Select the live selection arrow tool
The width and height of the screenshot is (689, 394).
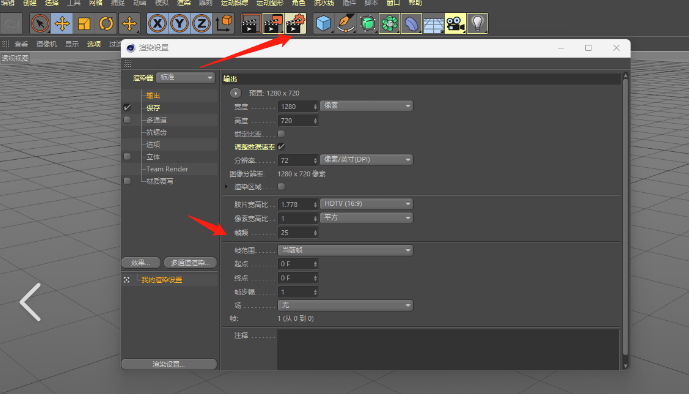[x=40, y=23]
